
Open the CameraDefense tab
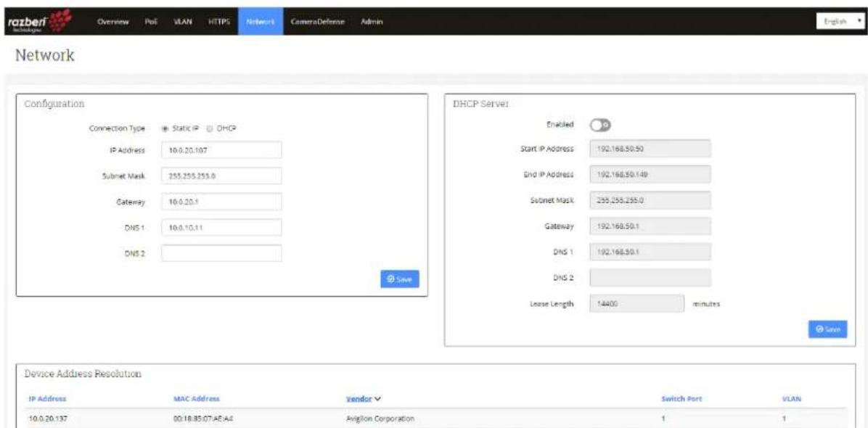pyautogui.click(x=316, y=22)
